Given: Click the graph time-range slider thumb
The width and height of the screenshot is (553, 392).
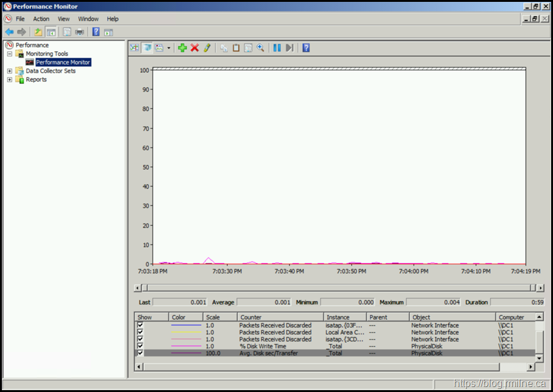Looking at the screenshot, I should 144,287.
